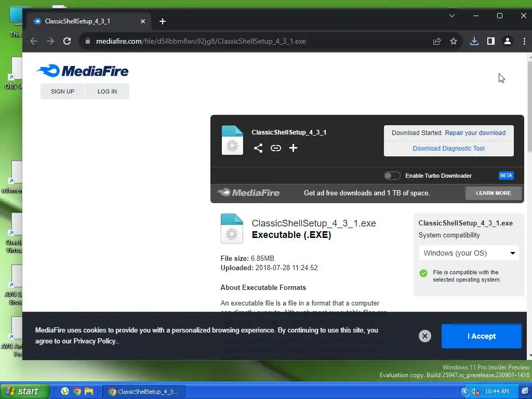This screenshot has height=399, width=532.
Task: Select the ClassicShellSetup_4_3_1 browser tab
Action: (x=88, y=21)
